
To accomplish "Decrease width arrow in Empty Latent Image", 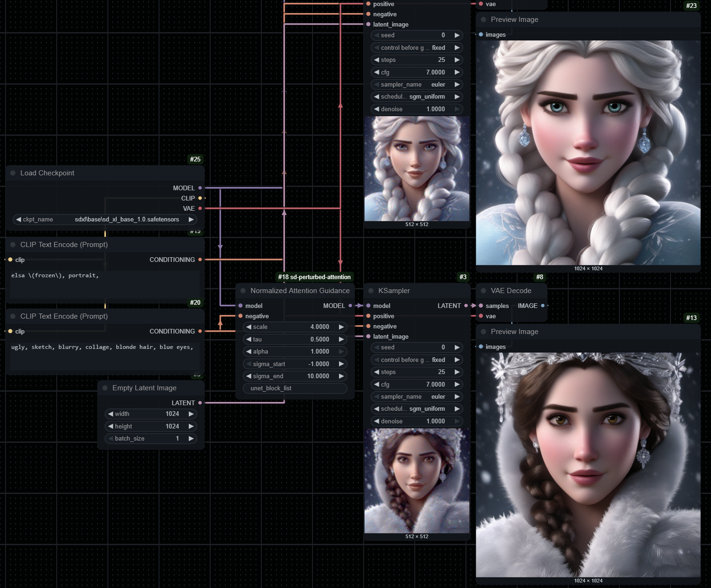I will [x=111, y=414].
